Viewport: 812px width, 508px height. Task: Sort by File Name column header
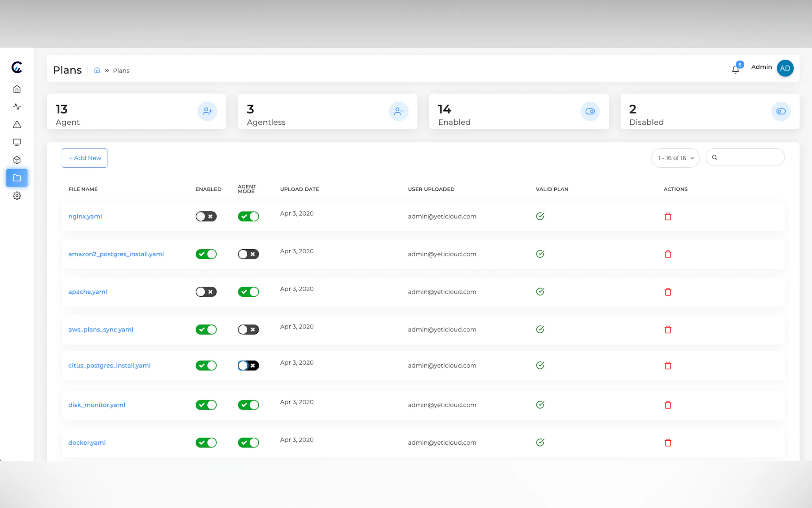coord(83,189)
